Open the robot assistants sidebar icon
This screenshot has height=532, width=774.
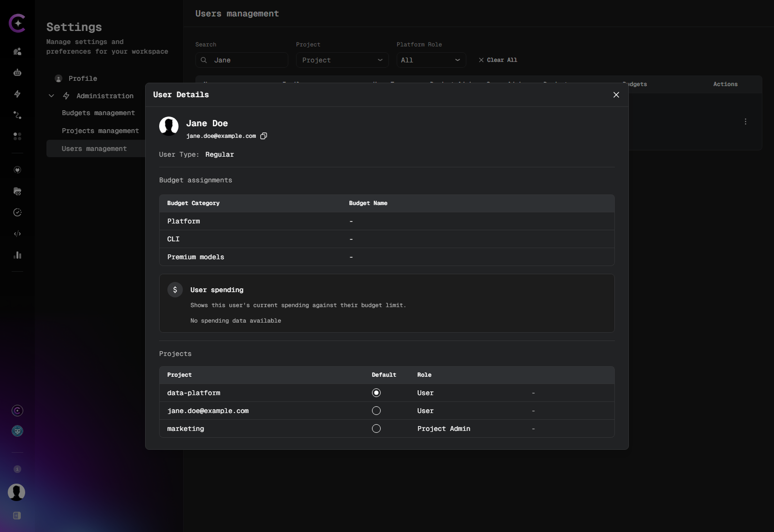17,73
